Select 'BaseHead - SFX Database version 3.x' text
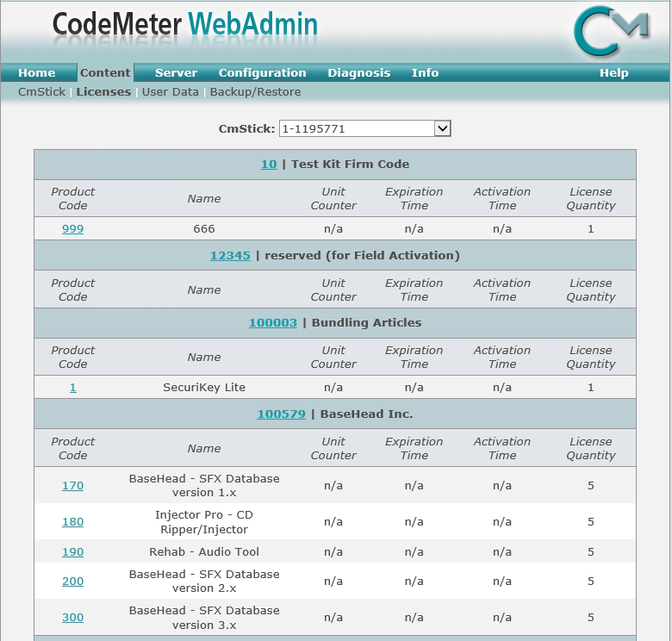 tap(204, 618)
